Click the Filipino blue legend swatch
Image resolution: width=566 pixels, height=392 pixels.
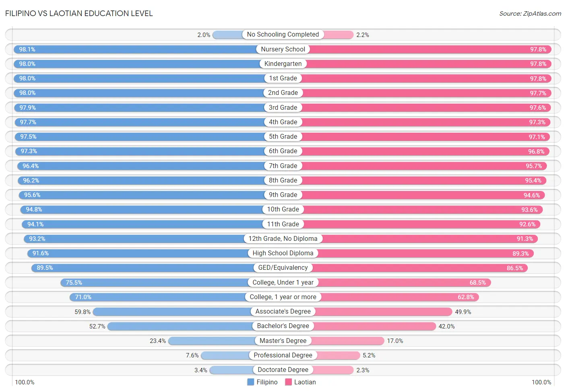click(x=250, y=382)
